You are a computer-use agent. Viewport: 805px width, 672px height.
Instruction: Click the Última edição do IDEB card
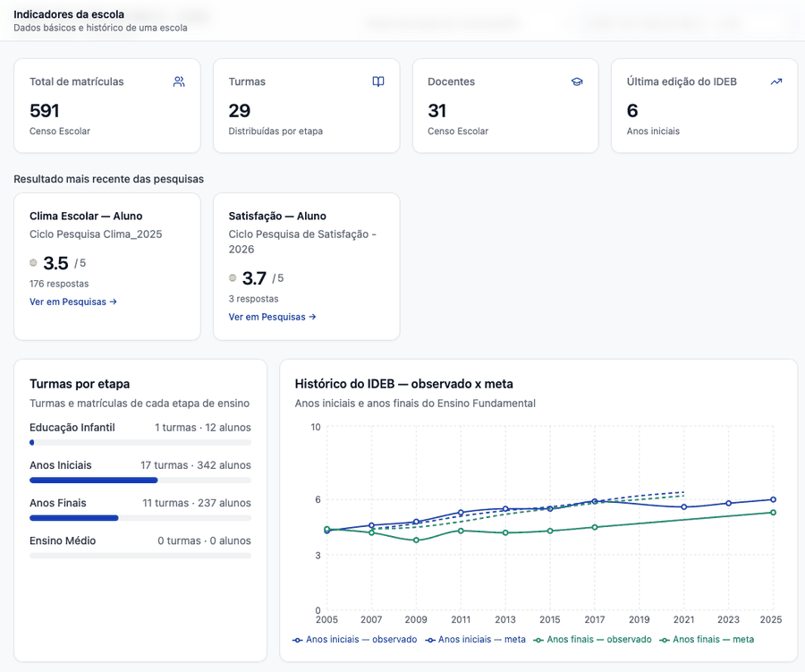(x=705, y=106)
